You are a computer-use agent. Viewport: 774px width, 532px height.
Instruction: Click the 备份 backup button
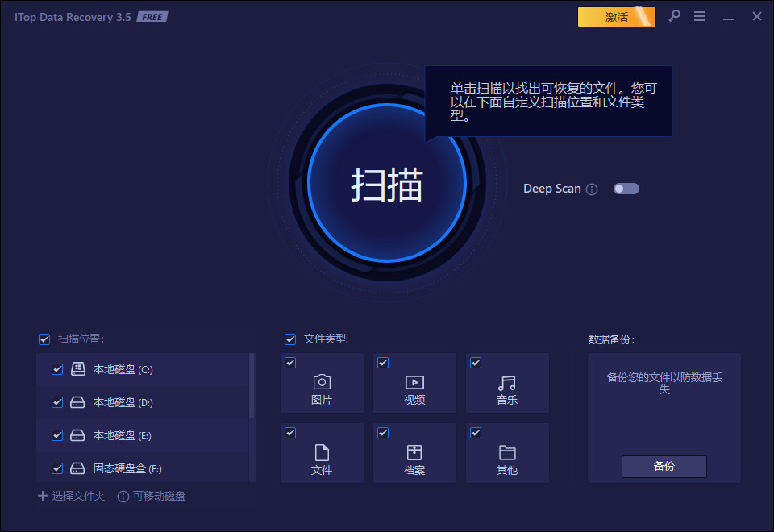click(664, 467)
